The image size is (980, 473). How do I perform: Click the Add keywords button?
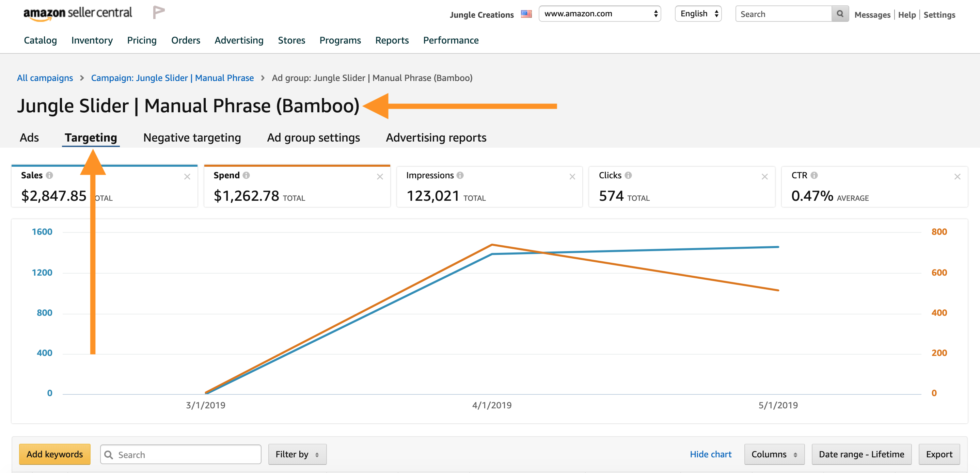[x=55, y=454]
